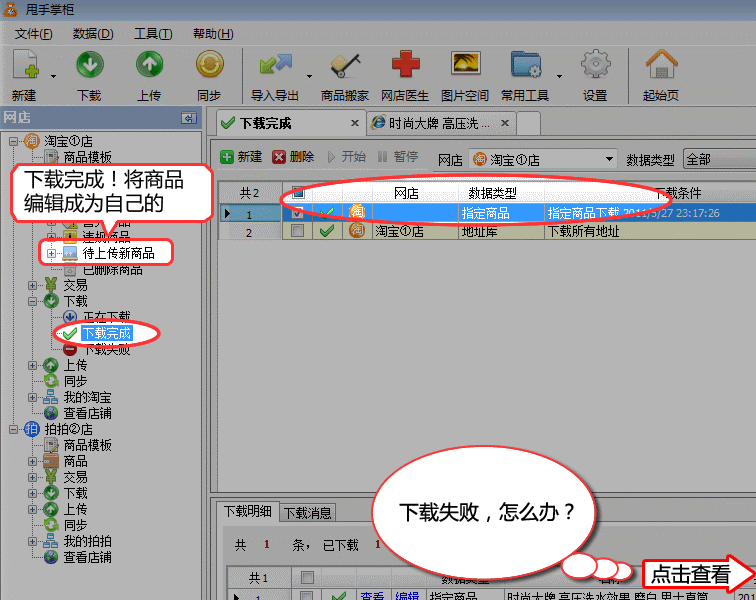This screenshot has width=756, height=600.
Task: Close the 下载完成 tab
Action: [x=355, y=123]
